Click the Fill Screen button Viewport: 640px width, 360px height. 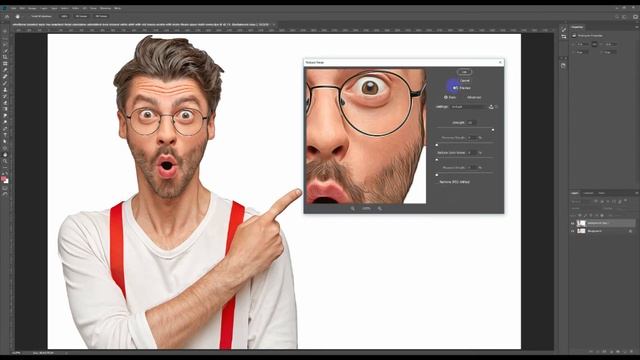coord(101,16)
